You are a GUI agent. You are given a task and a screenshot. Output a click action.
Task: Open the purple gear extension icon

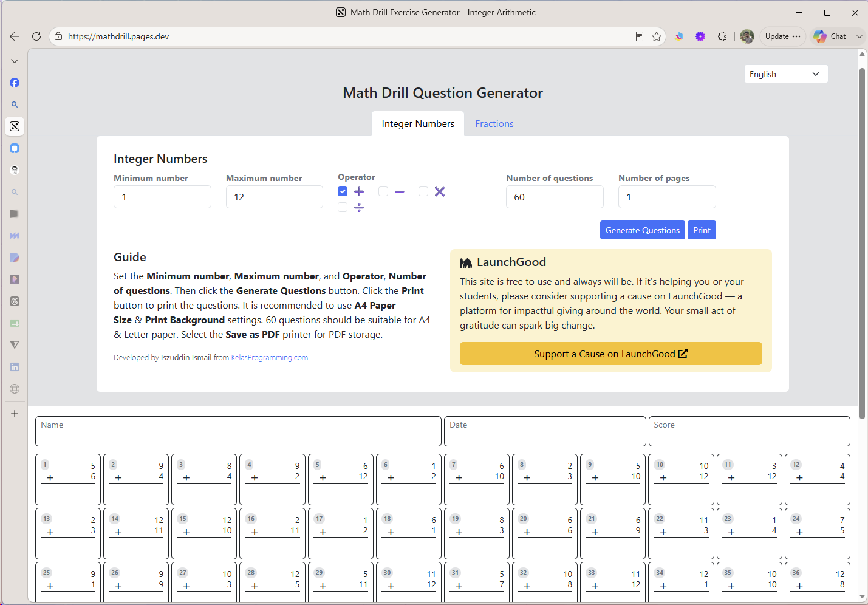click(x=700, y=36)
